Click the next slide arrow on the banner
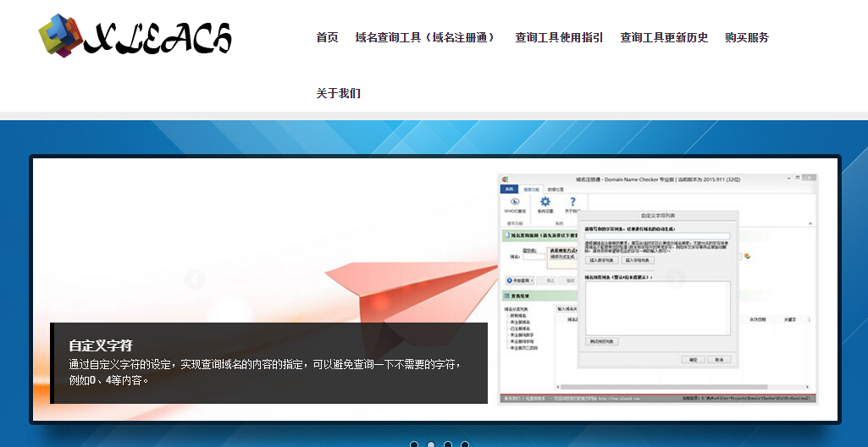868x447 pixels. coord(675,279)
